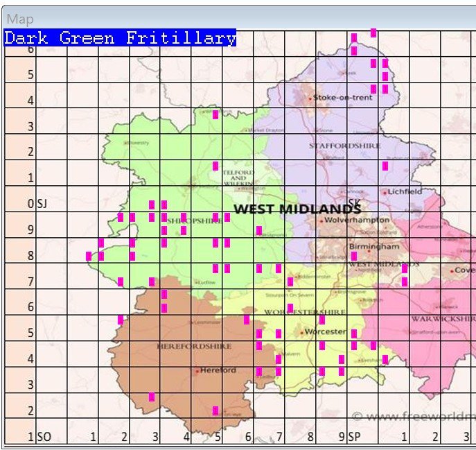Click magenta marker above Telford and Wrekin
Viewport: 476px width, 450px height.
click(215, 166)
